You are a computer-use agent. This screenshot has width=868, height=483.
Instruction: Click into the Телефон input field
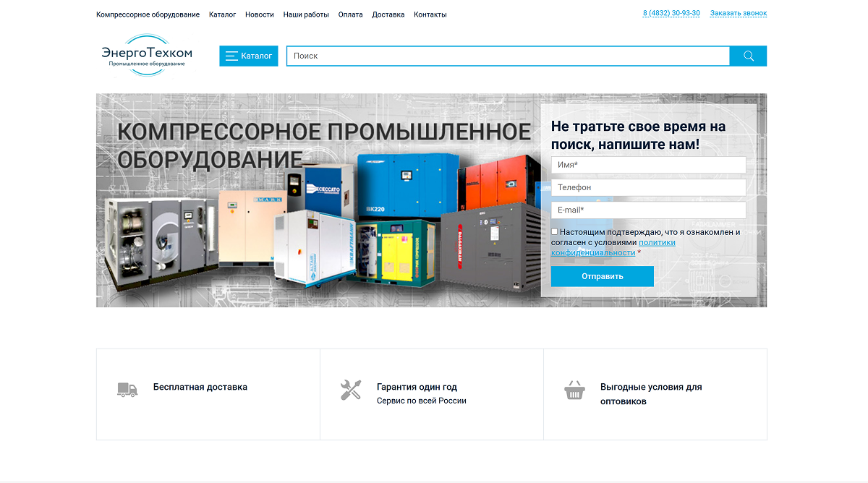pyautogui.click(x=648, y=188)
